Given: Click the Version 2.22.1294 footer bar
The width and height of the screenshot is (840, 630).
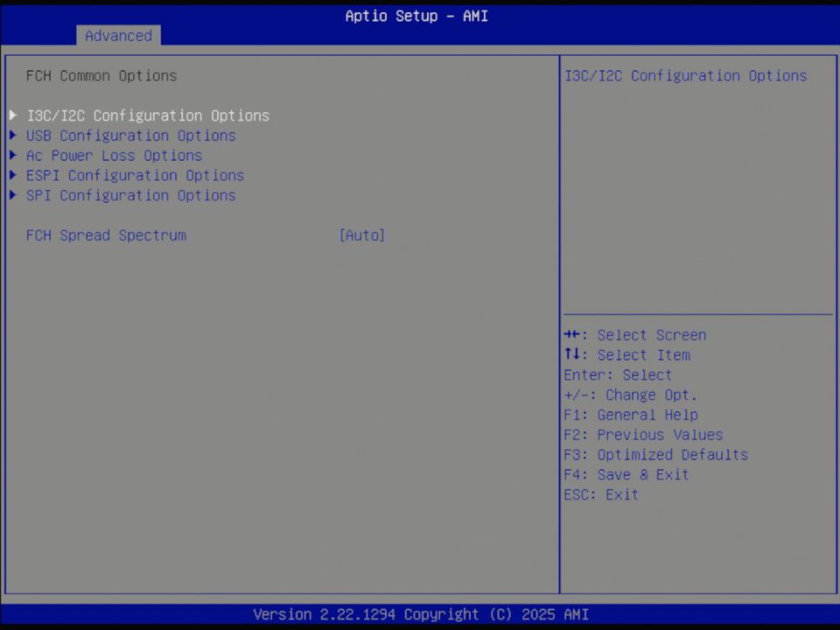Looking at the screenshot, I should pos(420,614).
